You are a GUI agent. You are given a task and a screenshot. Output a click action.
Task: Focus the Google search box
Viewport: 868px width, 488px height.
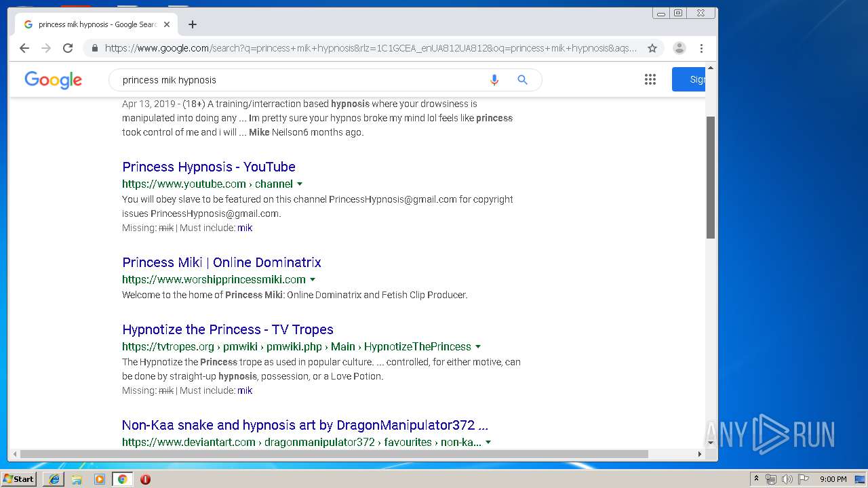coord(298,80)
